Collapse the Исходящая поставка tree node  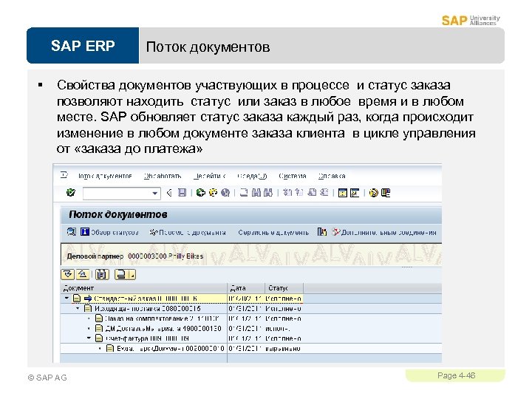78,308
